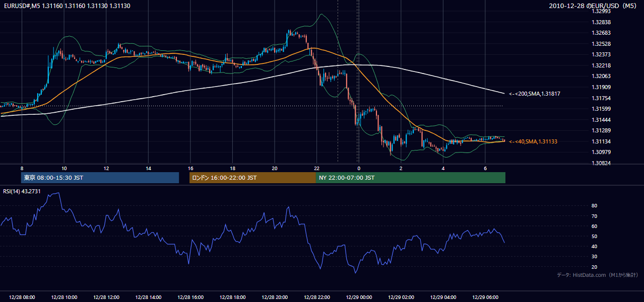Click the 12/28 22:00 date axis label
644x302 pixels.
316,297
